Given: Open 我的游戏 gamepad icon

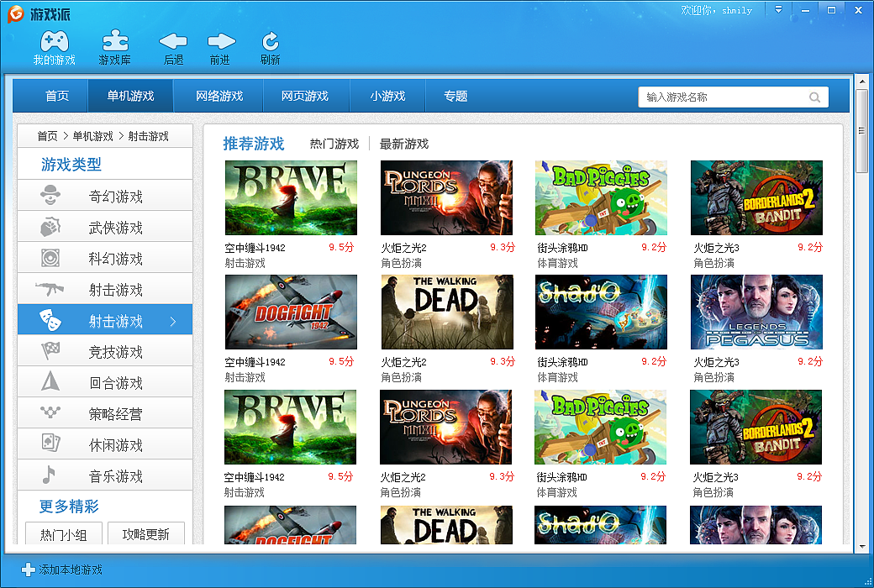Looking at the screenshot, I should point(54,41).
